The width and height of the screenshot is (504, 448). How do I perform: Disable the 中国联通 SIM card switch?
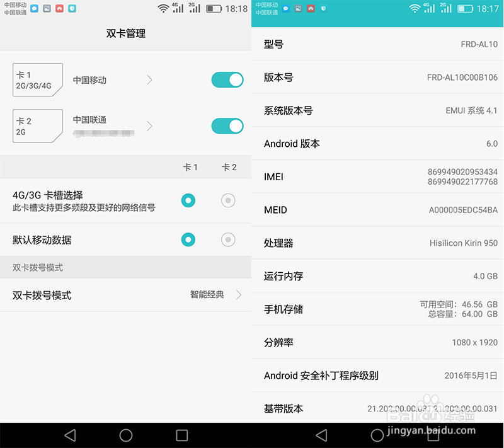click(227, 126)
